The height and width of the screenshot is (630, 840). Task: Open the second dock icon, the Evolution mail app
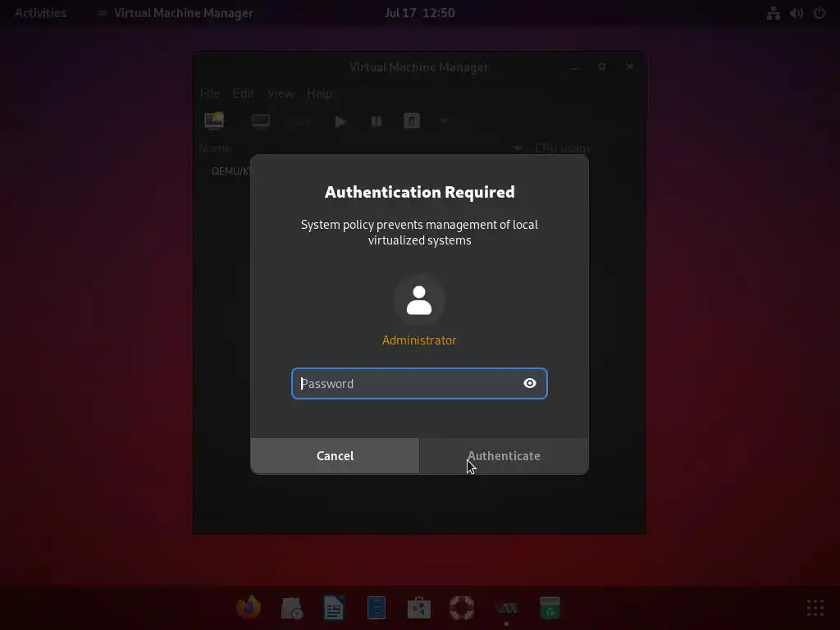[x=291, y=608]
